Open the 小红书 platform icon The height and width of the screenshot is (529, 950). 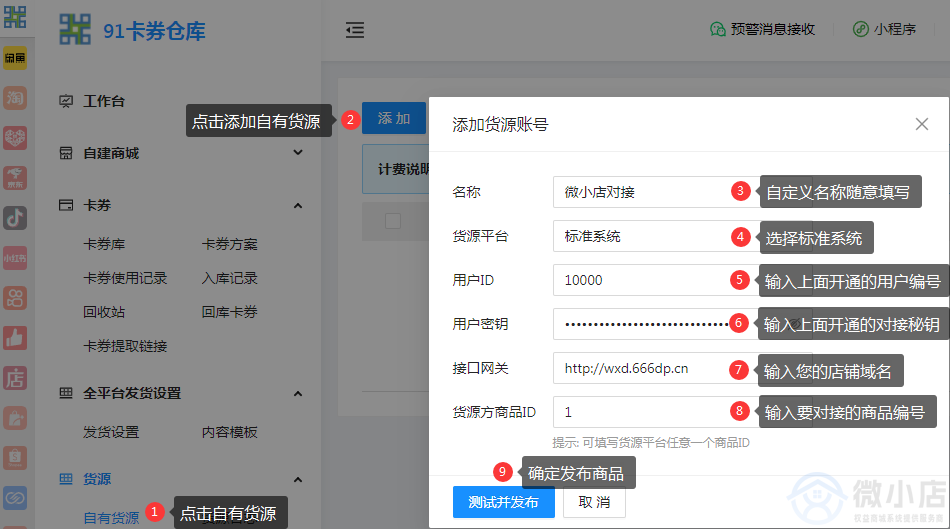(x=15, y=258)
